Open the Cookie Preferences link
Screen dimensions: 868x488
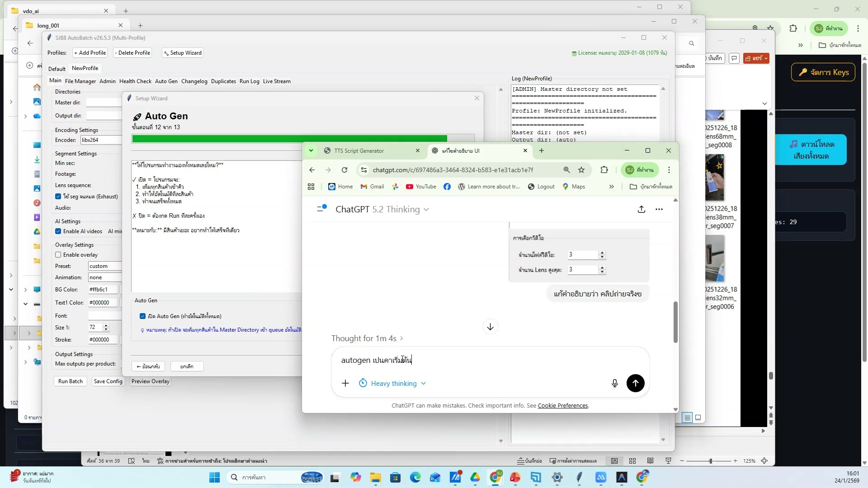coord(563,405)
